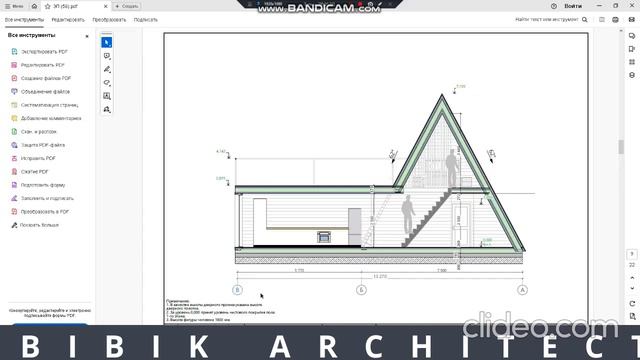Open the Добавление комментариев tool
This screenshot has width=640, height=360.
[x=51, y=118]
